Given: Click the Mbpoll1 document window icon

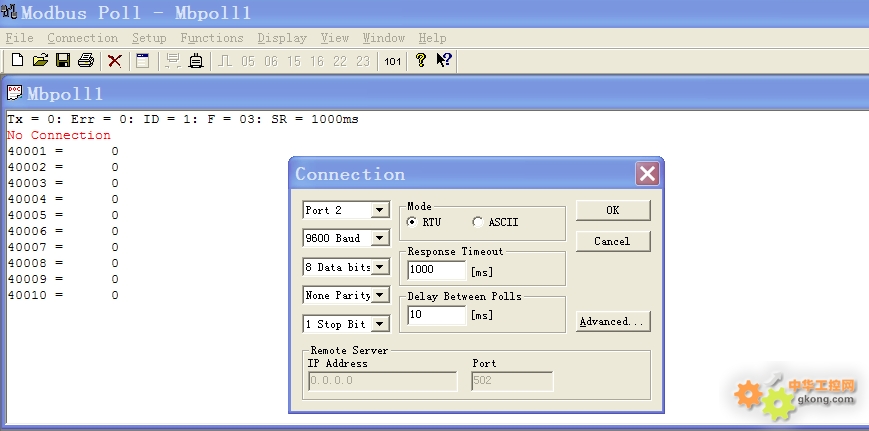Looking at the screenshot, I should click(14, 93).
